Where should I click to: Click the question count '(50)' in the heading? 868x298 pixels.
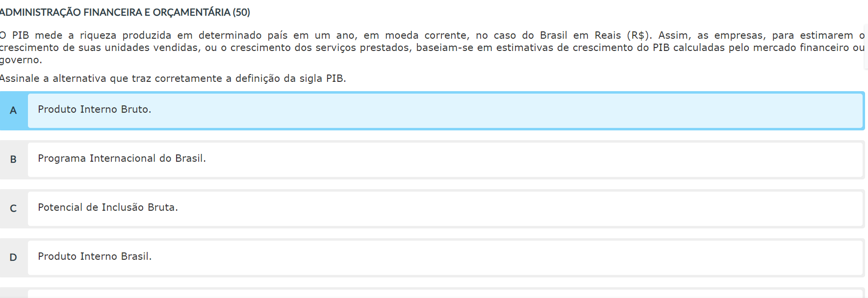(x=241, y=13)
